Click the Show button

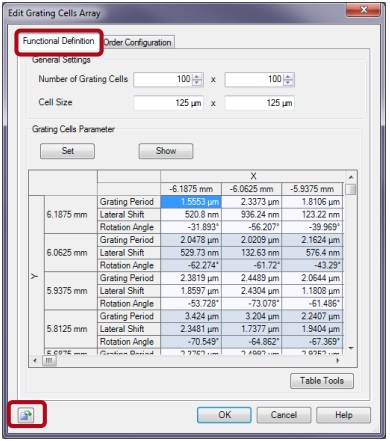(x=166, y=151)
